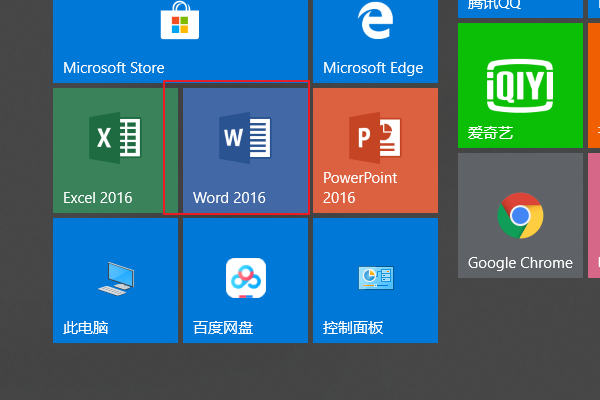Image resolution: width=600 pixels, height=400 pixels.
Task: Launch the 百度网盘 tile
Action: [x=245, y=281]
